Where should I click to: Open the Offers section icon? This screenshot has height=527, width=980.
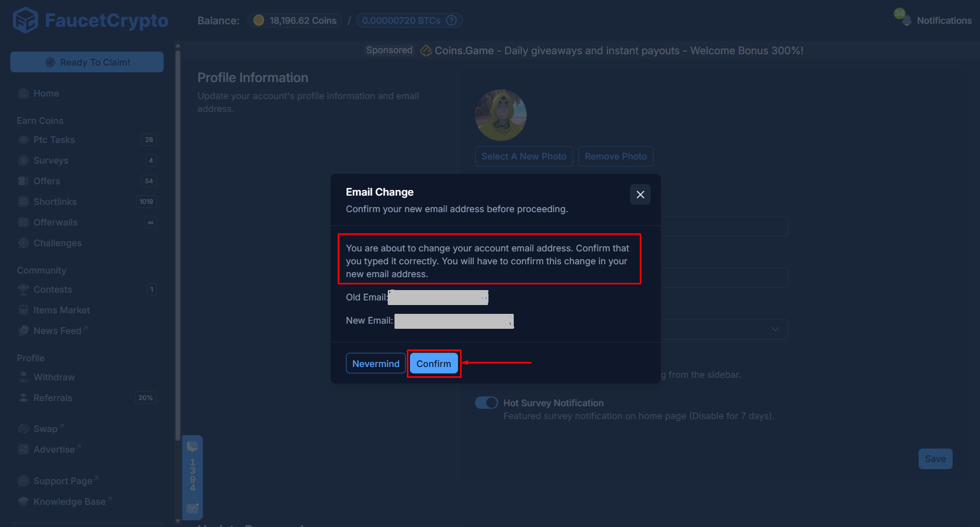point(23,181)
